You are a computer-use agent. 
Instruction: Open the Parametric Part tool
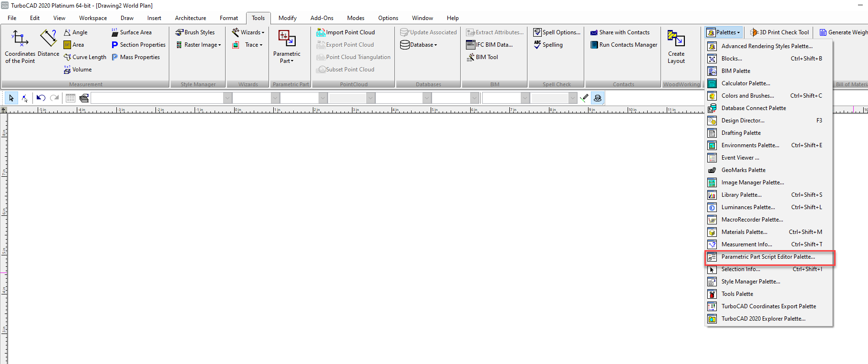[x=287, y=47]
